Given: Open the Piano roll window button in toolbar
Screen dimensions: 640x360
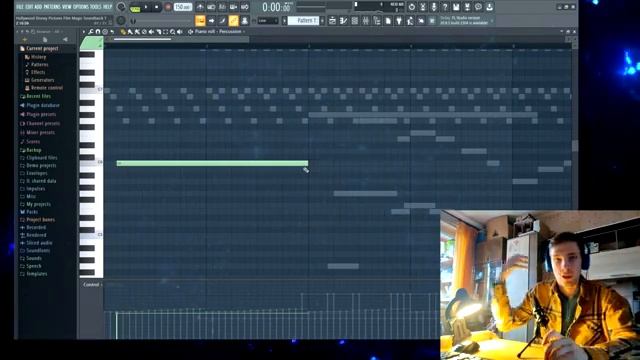Looking at the screenshot, I should 343,20.
